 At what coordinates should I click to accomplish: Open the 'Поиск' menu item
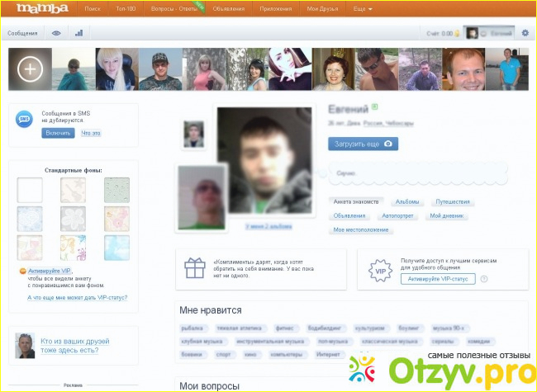click(93, 10)
